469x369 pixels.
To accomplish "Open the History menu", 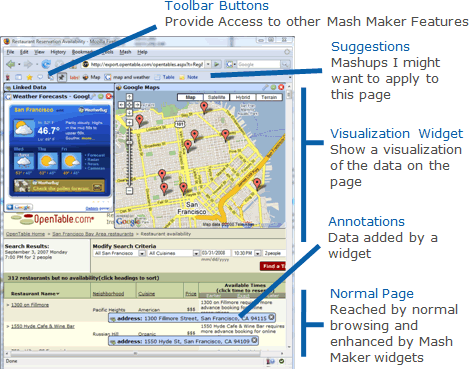I will (58, 52).
